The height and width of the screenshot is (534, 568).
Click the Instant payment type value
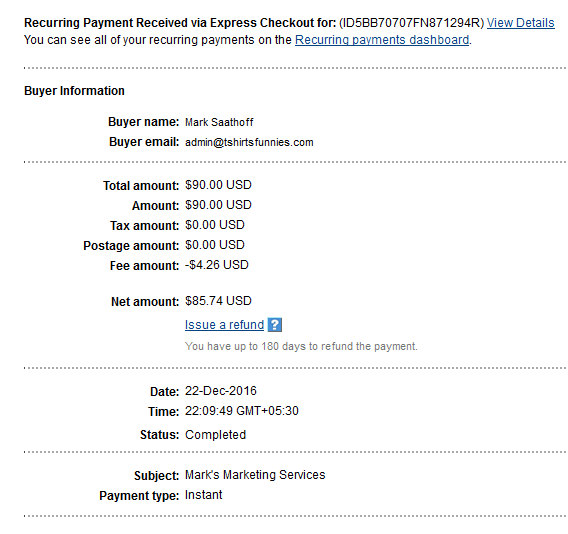tap(203, 495)
